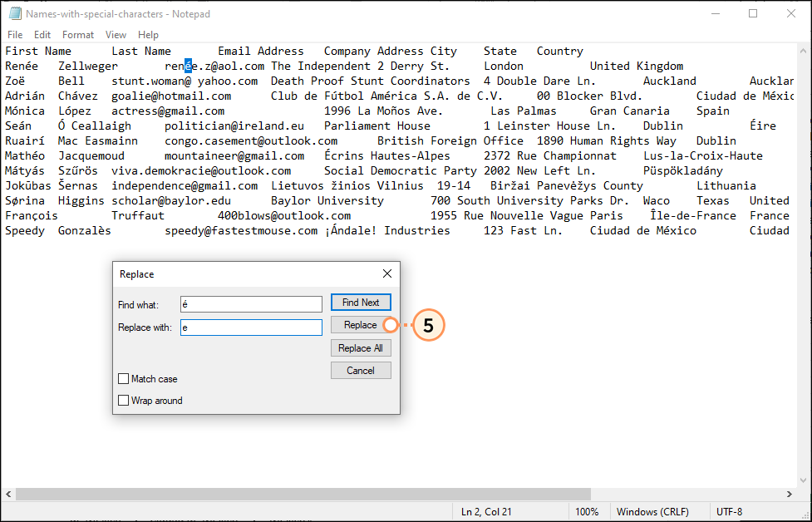The image size is (812, 522).
Task: Click goalie@hotmail.com email text
Action: [171, 96]
